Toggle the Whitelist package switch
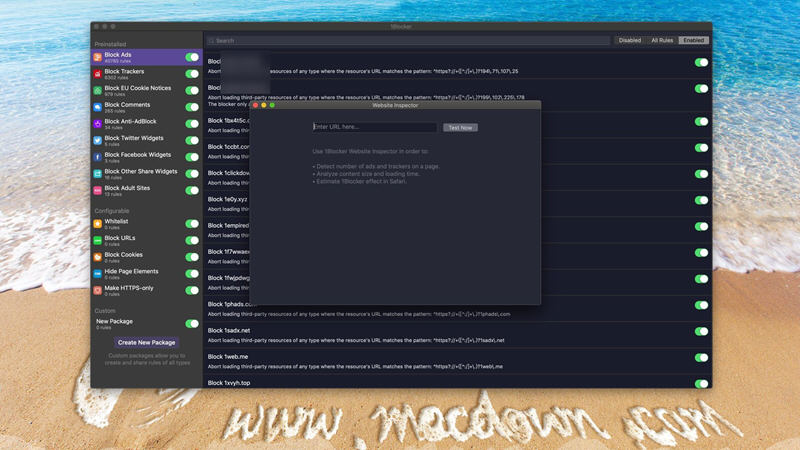Screen dimensions: 800x450 click(x=192, y=224)
